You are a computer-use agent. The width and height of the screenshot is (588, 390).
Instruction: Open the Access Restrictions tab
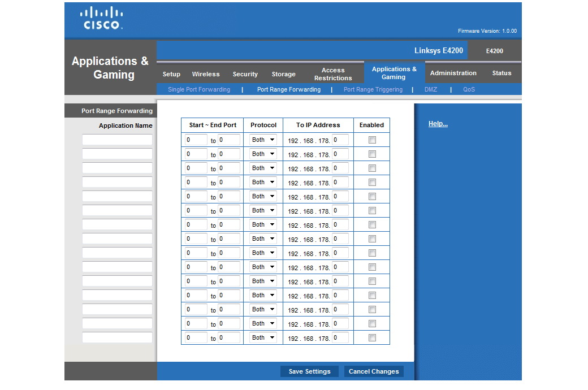tap(333, 74)
